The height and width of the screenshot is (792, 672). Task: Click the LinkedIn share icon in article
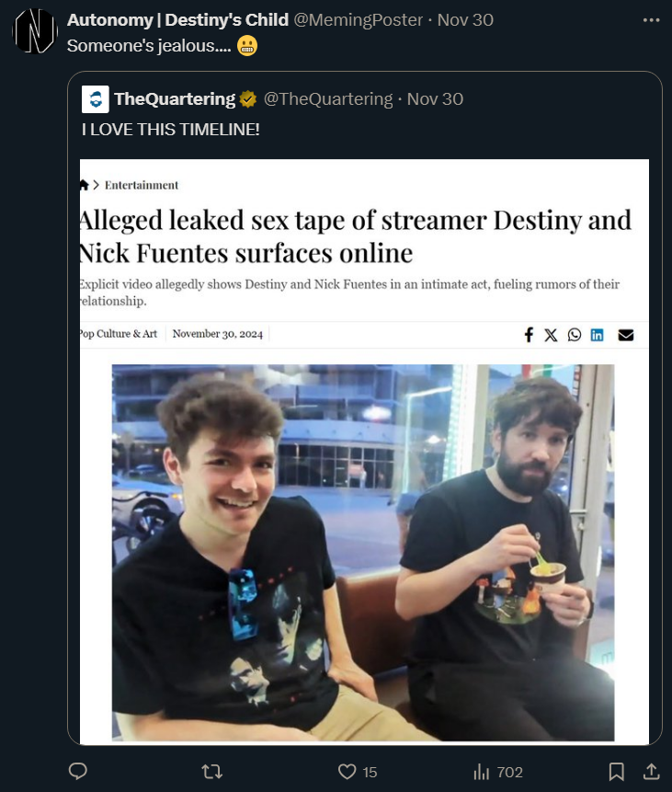point(597,335)
